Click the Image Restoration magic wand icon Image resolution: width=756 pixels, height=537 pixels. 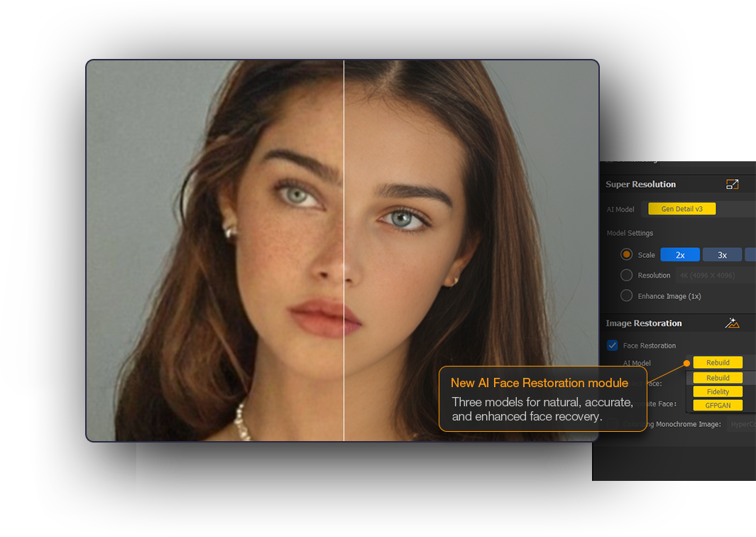(x=732, y=323)
